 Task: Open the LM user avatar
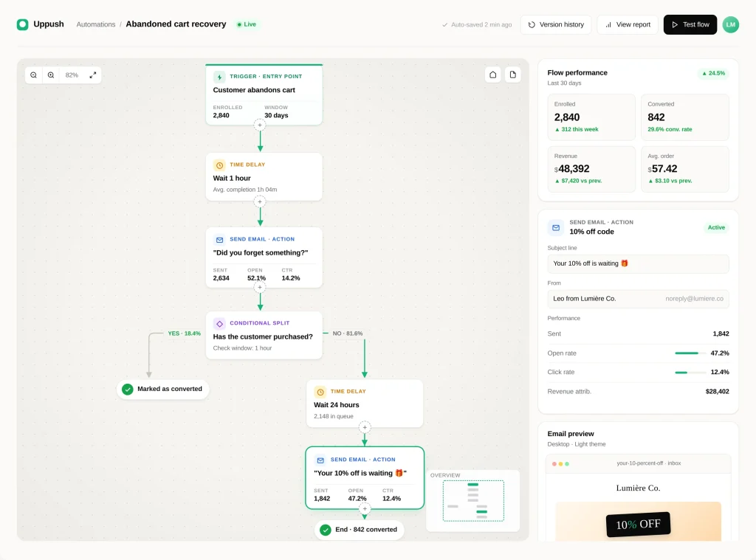(x=730, y=24)
